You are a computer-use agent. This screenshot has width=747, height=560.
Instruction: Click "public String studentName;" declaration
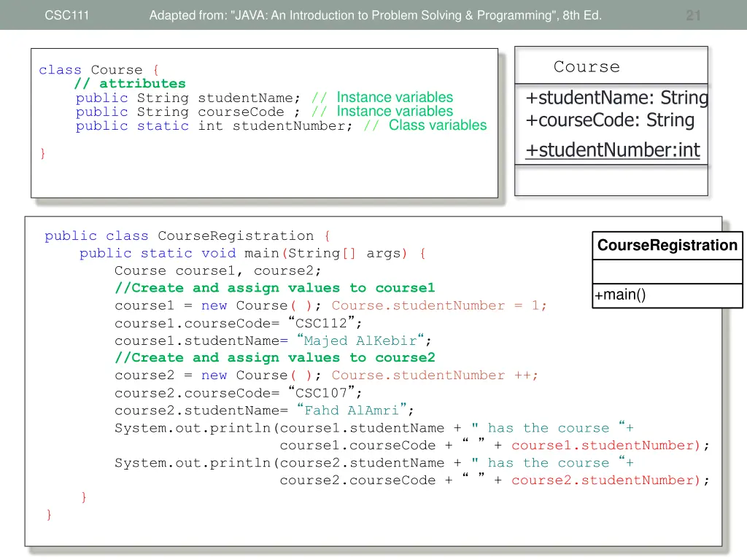pos(188,98)
